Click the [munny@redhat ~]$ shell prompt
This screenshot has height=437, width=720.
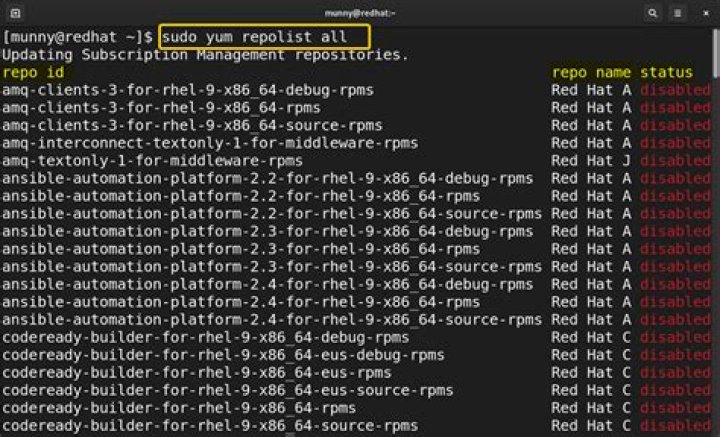pyautogui.click(x=77, y=37)
